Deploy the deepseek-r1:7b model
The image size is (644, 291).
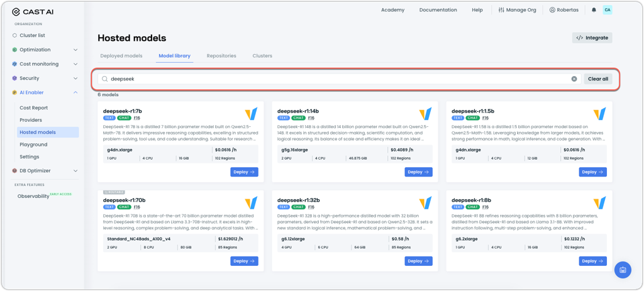pyautogui.click(x=245, y=172)
